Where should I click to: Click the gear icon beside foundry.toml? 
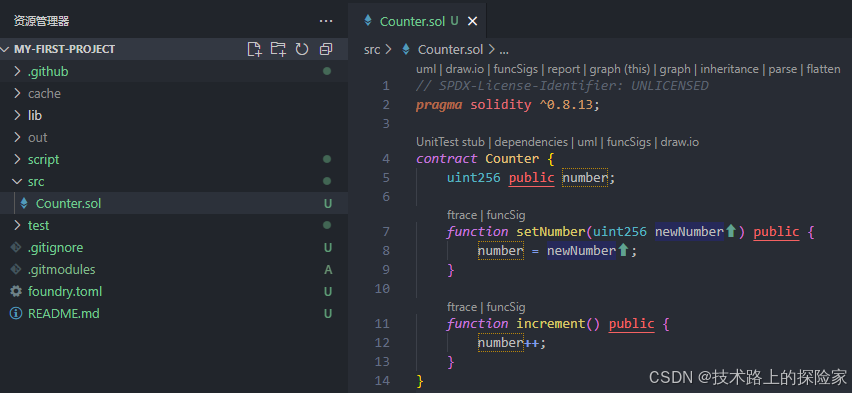(x=16, y=291)
